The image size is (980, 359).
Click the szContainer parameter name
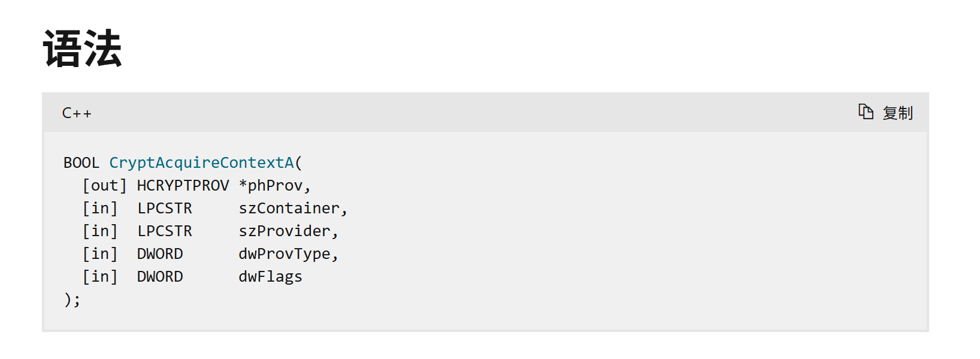coord(289,209)
